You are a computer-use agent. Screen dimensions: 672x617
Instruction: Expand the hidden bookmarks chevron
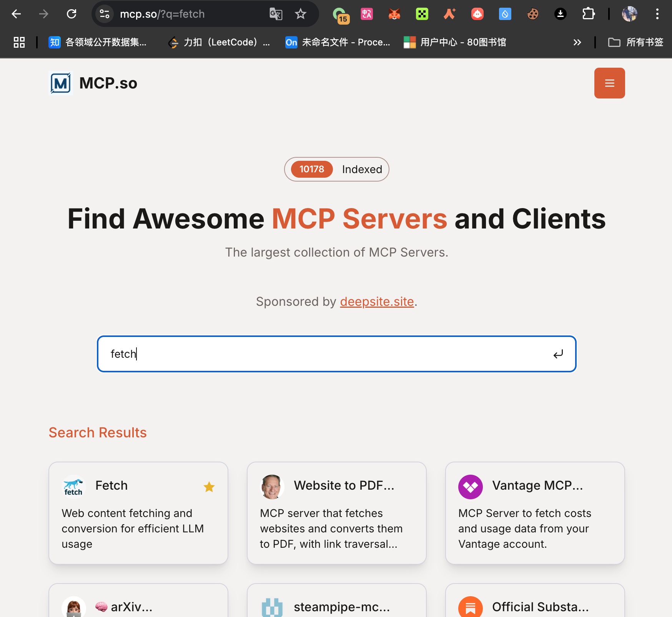point(577,42)
